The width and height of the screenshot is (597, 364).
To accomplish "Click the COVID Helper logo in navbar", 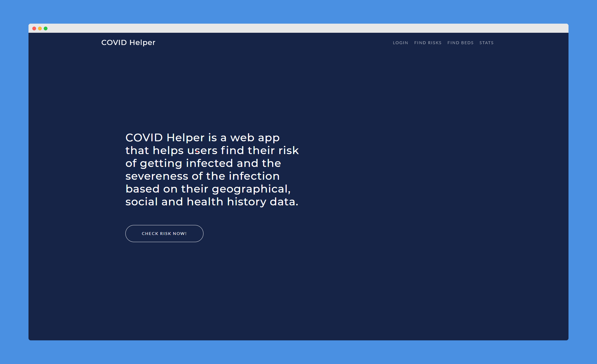I will [128, 42].
